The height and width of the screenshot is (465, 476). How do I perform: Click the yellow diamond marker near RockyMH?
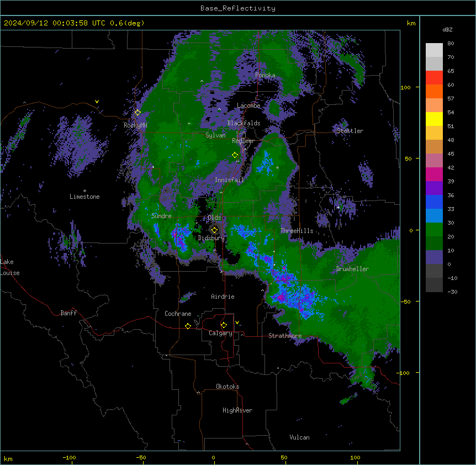(137, 113)
